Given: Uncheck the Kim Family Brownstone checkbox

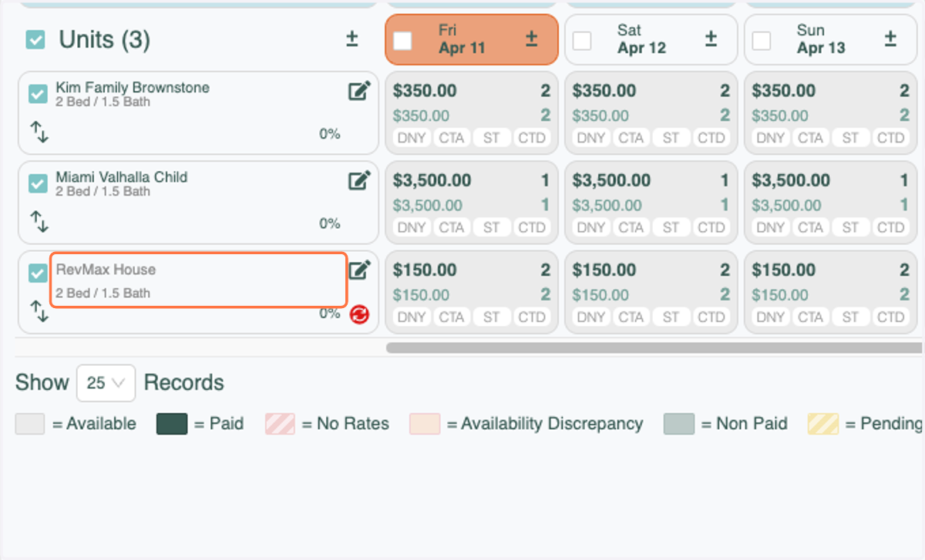Looking at the screenshot, I should pos(38,94).
